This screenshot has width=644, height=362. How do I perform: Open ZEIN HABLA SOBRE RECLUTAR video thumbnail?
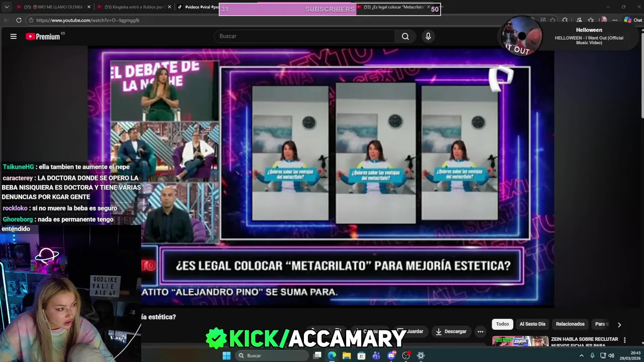click(x=520, y=341)
